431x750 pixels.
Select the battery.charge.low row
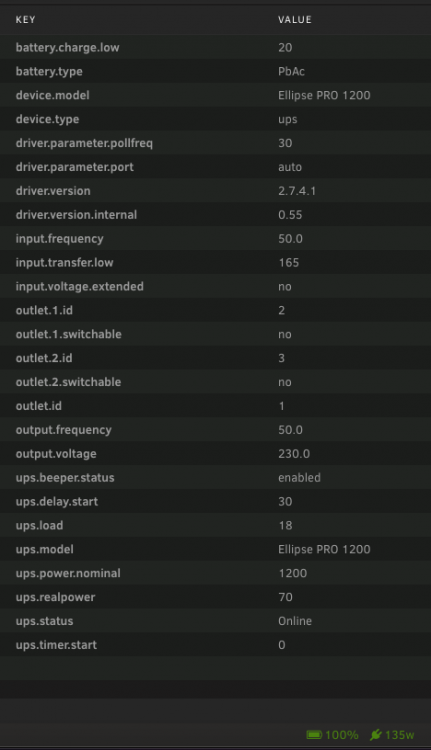(215, 47)
